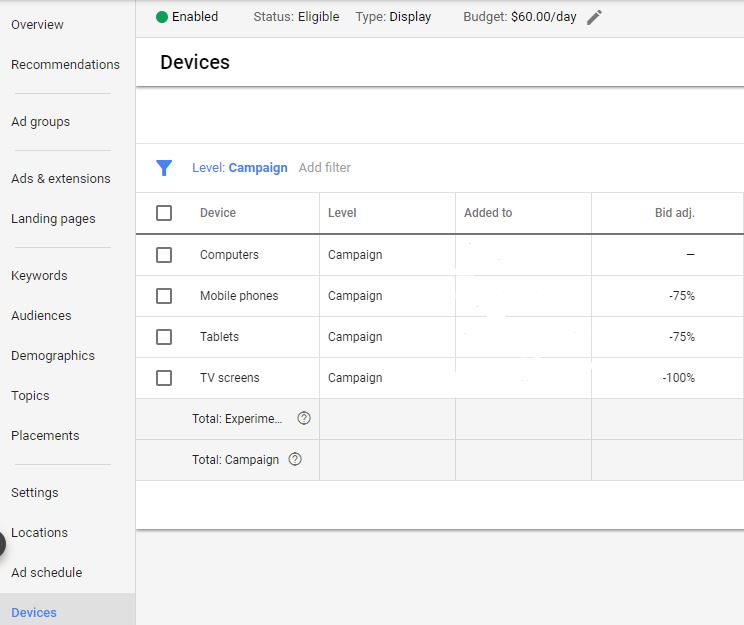Click the pencil icon to edit budget
Image resolution: width=744 pixels, height=625 pixels.
click(x=594, y=17)
